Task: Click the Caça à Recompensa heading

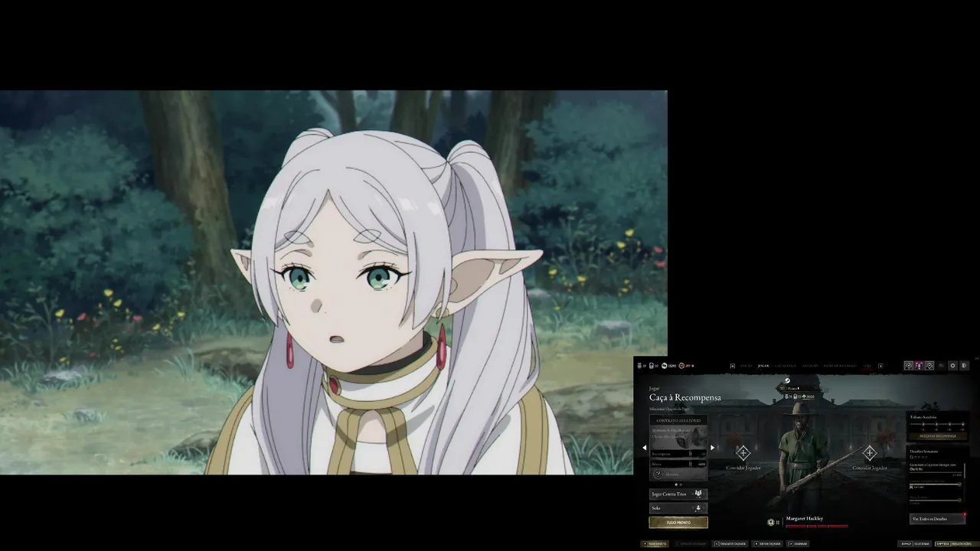Action: coord(685,397)
